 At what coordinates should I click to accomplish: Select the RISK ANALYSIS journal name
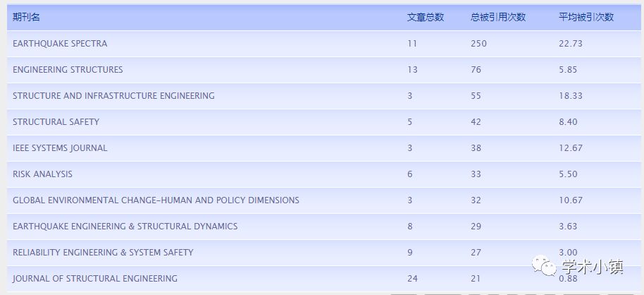coord(42,174)
